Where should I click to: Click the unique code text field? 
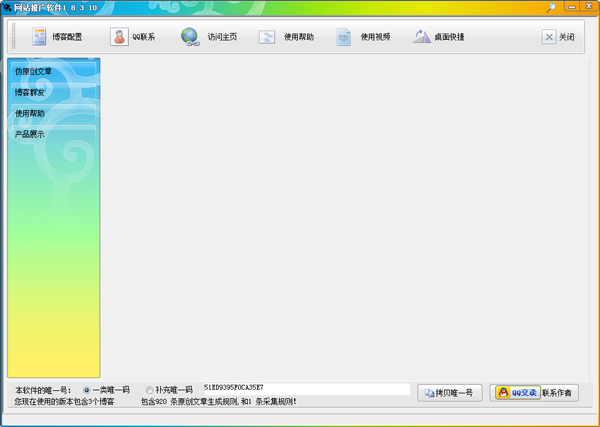pos(307,389)
